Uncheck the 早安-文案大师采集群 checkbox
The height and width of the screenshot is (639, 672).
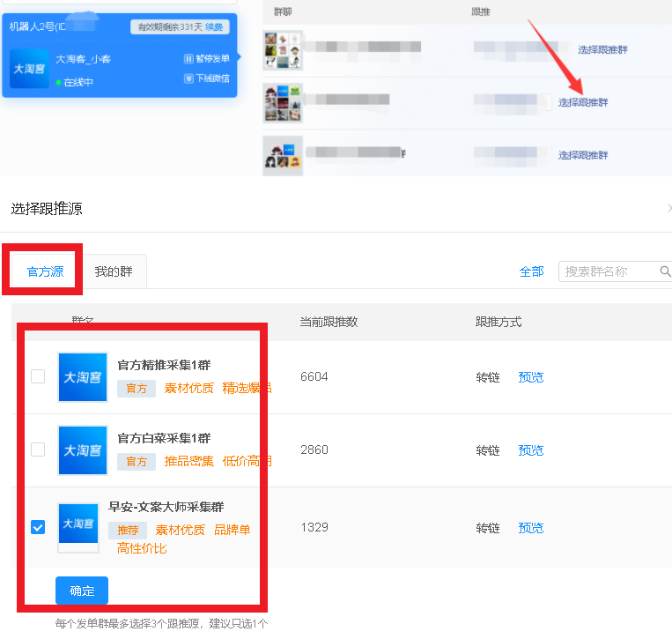(38, 527)
